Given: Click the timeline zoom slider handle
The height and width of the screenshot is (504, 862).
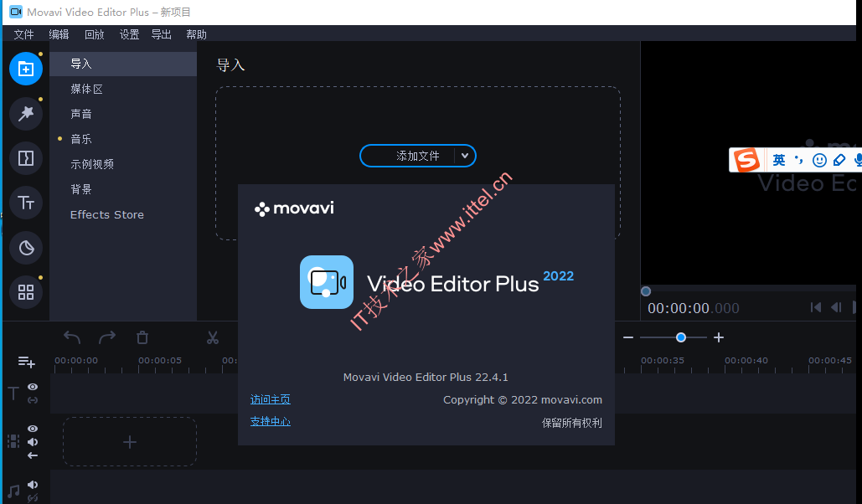Looking at the screenshot, I should (680, 337).
